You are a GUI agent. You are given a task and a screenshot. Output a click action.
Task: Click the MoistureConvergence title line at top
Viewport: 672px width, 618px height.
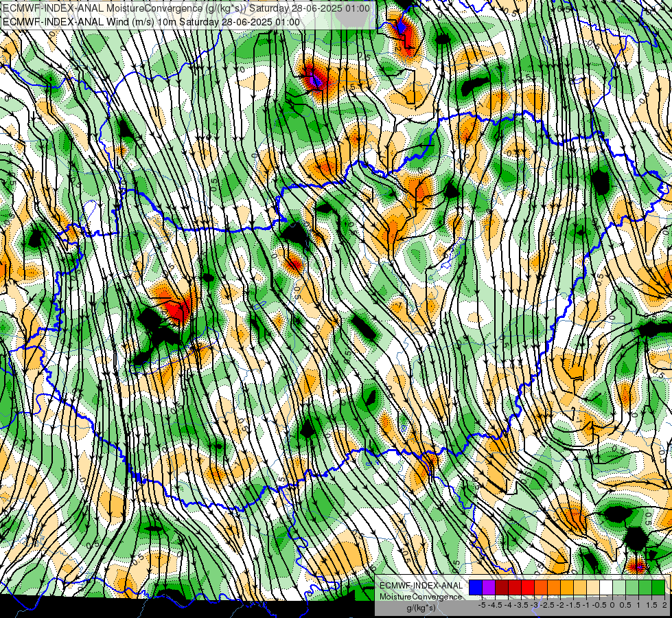186,8
